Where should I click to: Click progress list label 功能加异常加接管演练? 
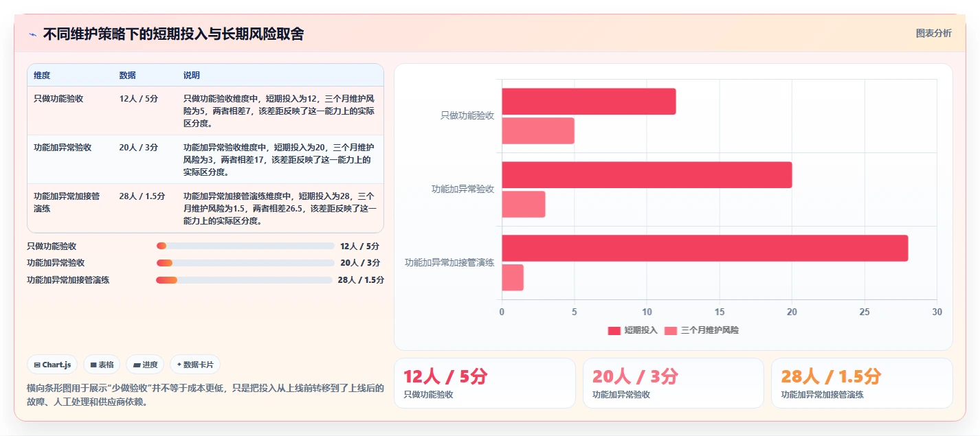[x=68, y=279]
